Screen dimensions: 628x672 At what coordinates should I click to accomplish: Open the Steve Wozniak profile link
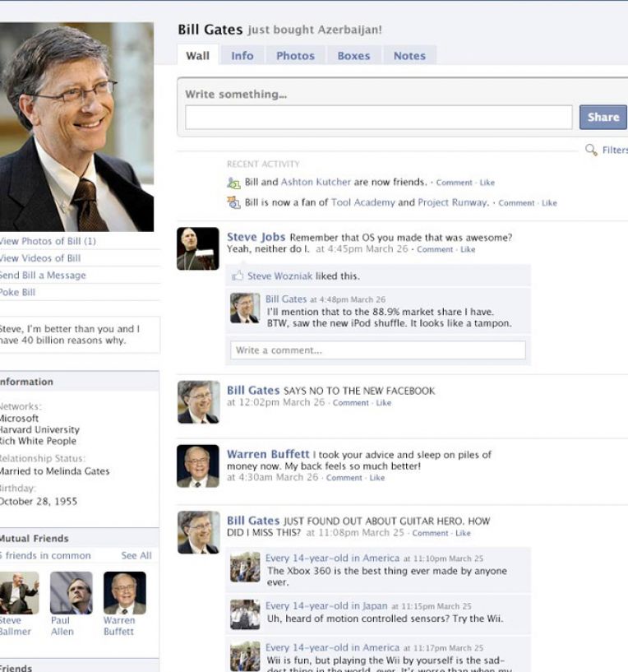pyautogui.click(x=279, y=276)
